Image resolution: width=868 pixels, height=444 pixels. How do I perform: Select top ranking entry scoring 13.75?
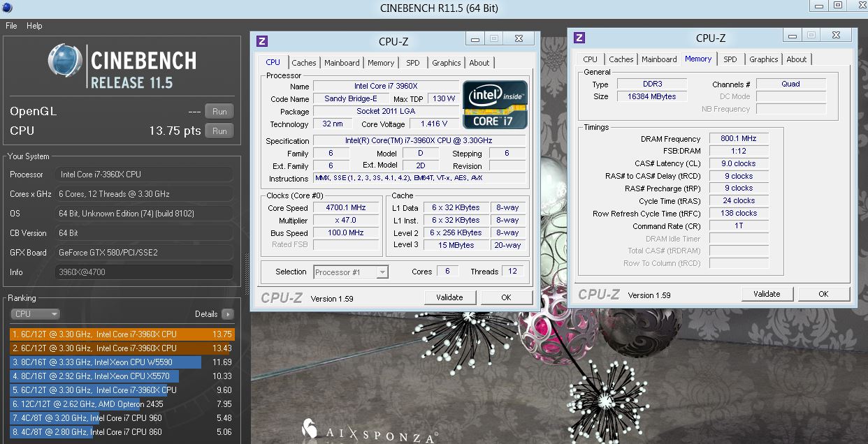click(x=122, y=334)
